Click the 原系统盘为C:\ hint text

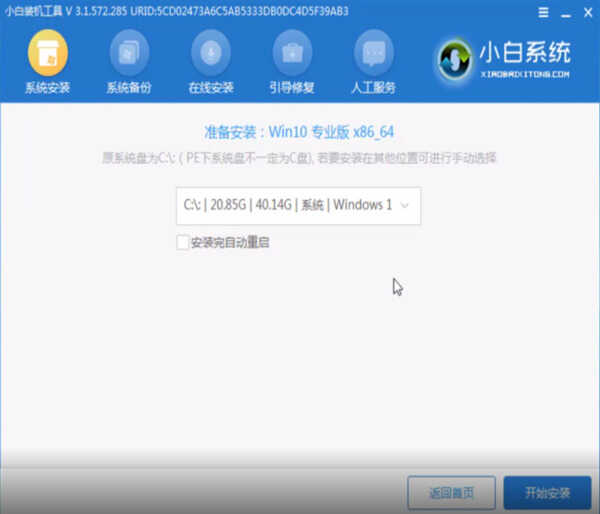(299, 158)
